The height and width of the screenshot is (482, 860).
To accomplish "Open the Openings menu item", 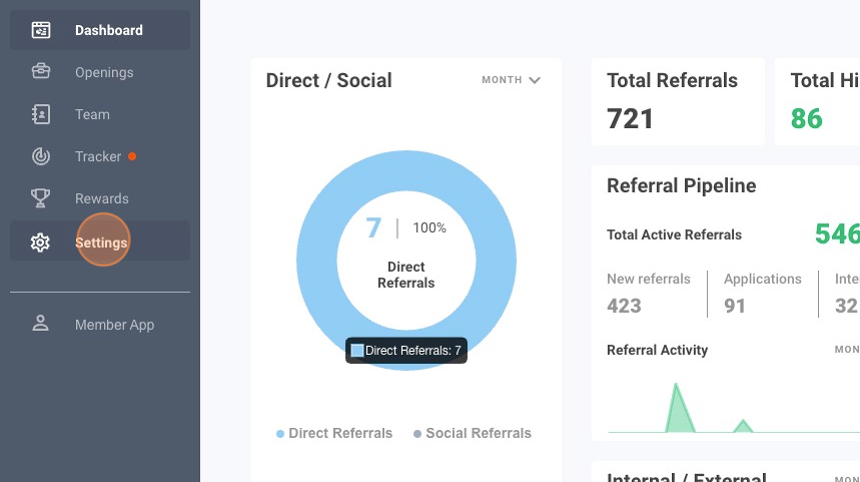I will [x=104, y=72].
